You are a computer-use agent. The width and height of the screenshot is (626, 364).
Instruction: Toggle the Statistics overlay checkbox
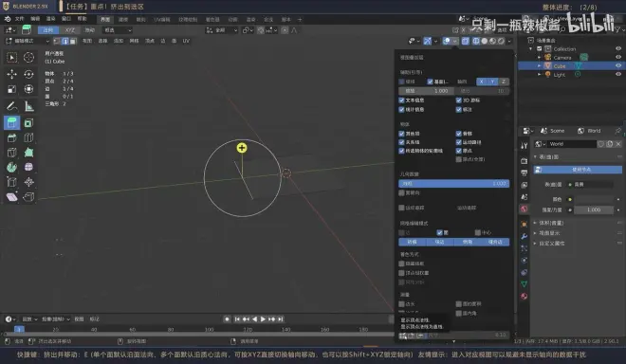401,109
